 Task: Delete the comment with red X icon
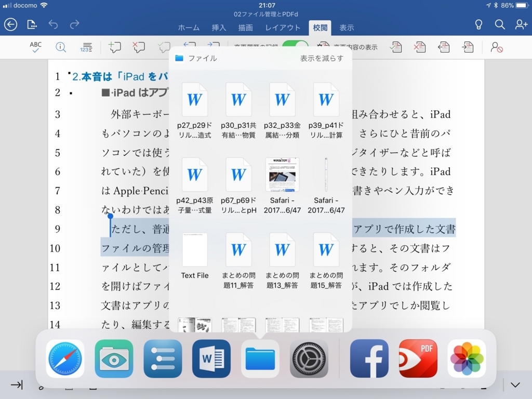tap(138, 47)
